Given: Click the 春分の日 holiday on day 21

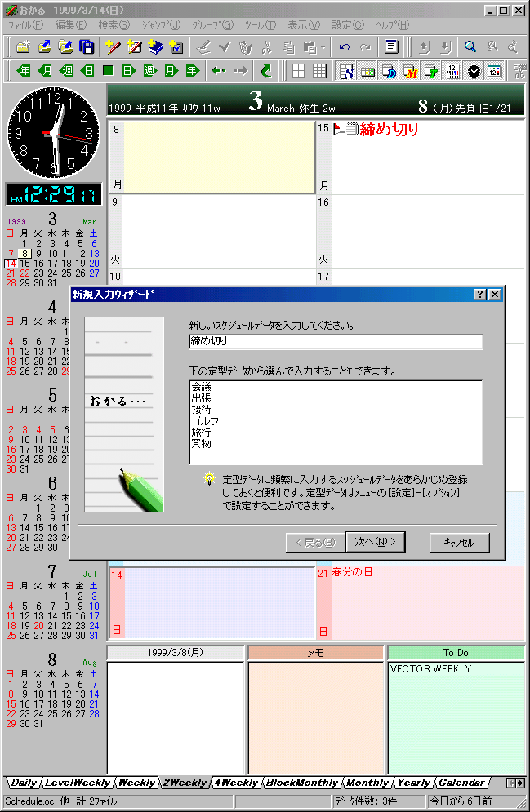Looking at the screenshot, I should point(352,572).
